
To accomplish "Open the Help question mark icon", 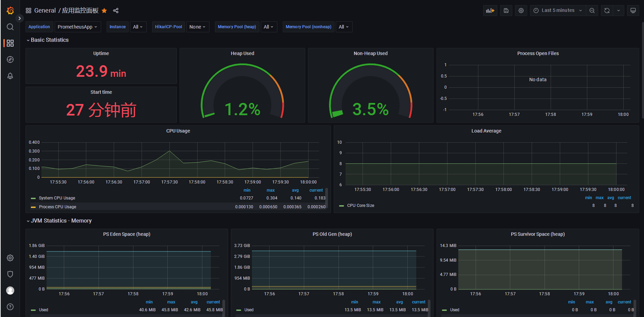I will point(10,307).
